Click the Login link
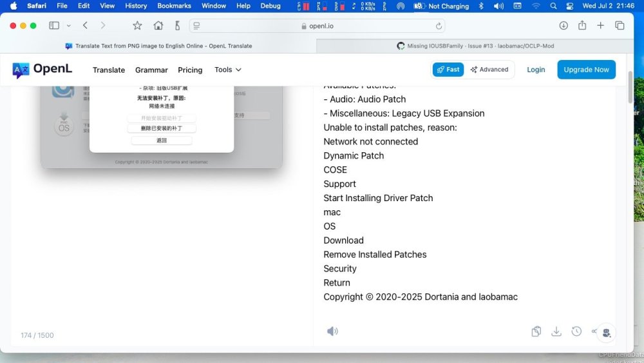The height and width of the screenshot is (363, 644). pos(536,70)
